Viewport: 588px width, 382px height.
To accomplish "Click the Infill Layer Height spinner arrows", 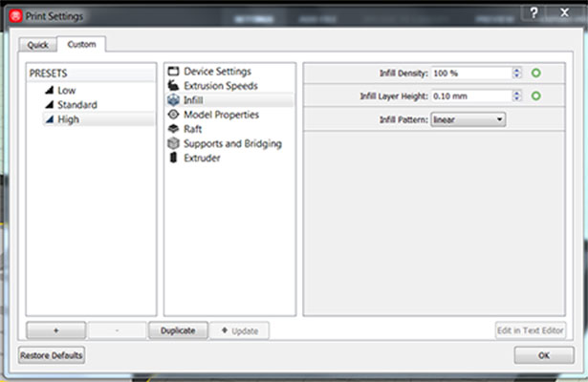I will pos(516,96).
